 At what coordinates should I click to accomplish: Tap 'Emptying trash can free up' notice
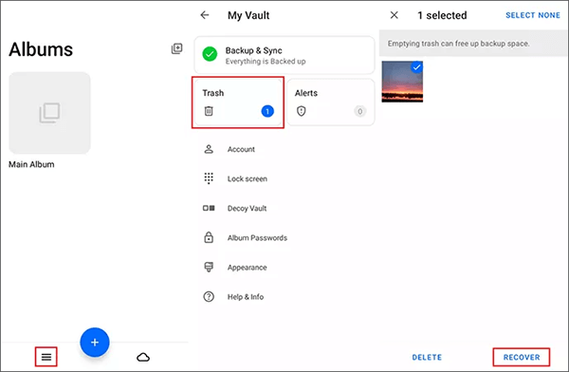point(458,44)
